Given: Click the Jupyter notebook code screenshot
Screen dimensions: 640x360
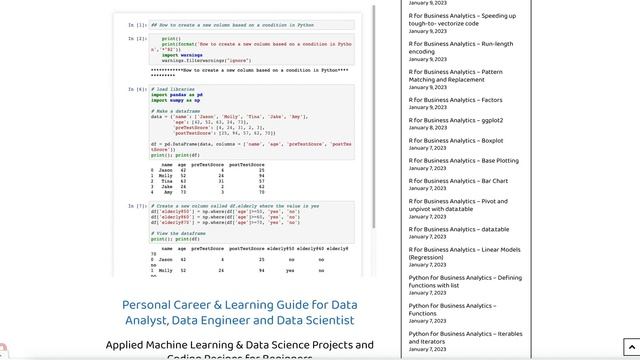Looking at the screenshot, I should [238, 145].
